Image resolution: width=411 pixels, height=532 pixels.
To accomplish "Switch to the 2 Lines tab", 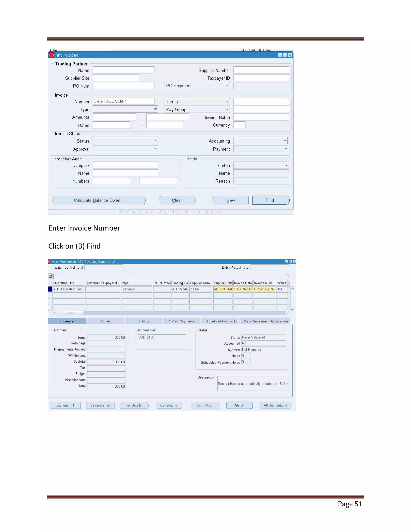I will coord(105,321).
